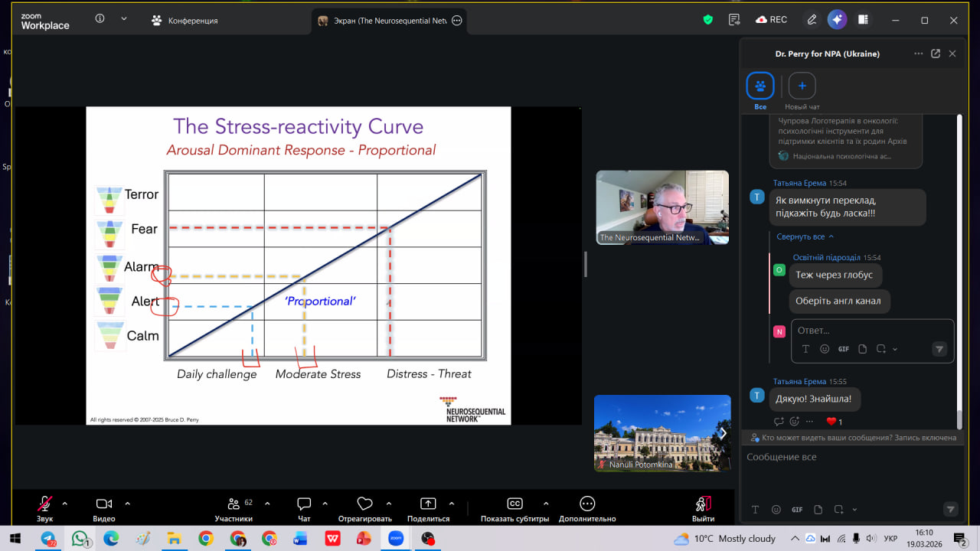The image size is (980, 551).
Task: Click the REC recording indicator
Action: [771, 20]
